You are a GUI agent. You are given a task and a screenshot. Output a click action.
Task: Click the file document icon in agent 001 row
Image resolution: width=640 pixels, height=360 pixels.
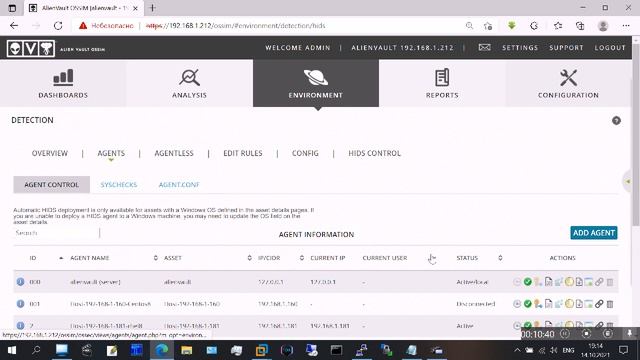click(x=548, y=304)
